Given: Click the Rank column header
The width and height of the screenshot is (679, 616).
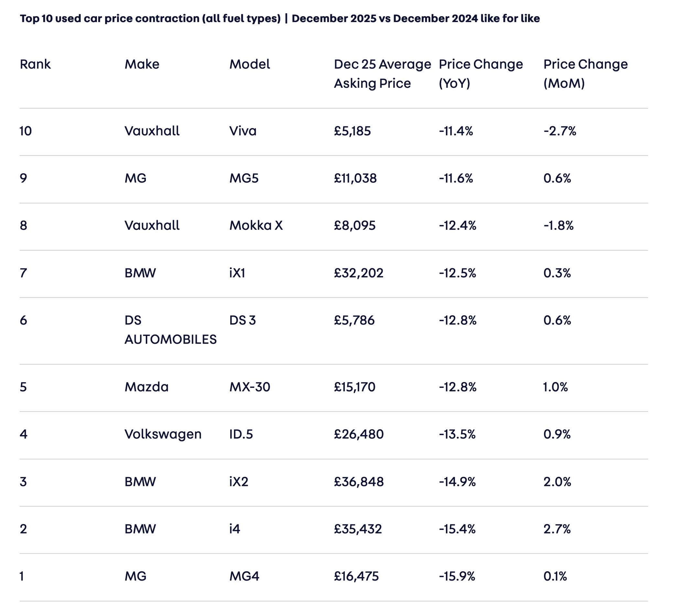Looking at the screenshot, I should (35, 64).
